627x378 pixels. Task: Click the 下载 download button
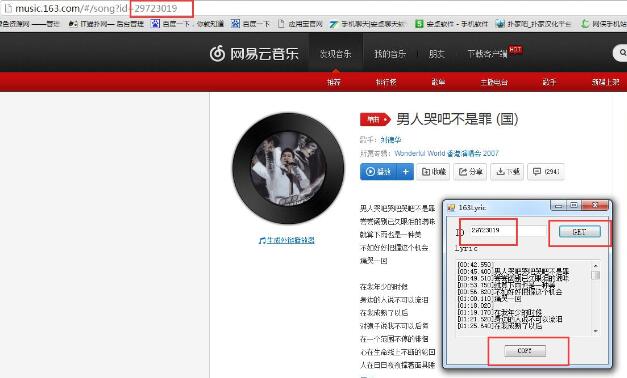[x=507, y=172]
